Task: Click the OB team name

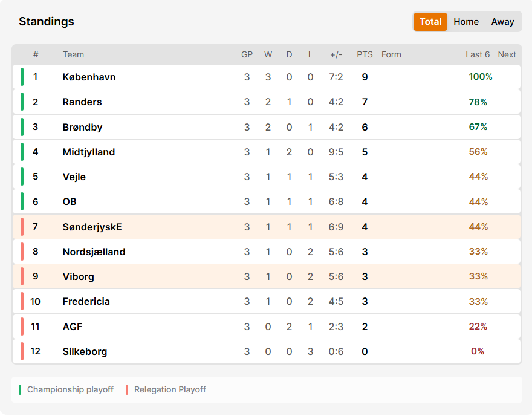Action: [x=70, y=201]
